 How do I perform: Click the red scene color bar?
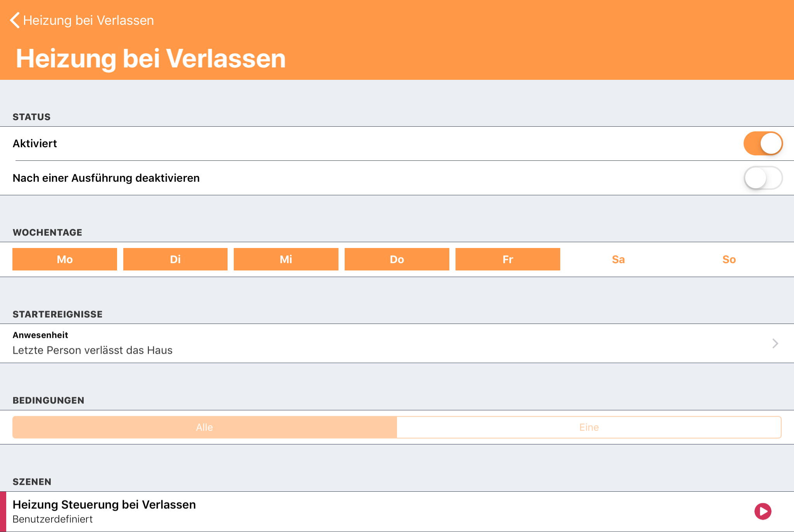pyautogui.click(x=3, y=511)
